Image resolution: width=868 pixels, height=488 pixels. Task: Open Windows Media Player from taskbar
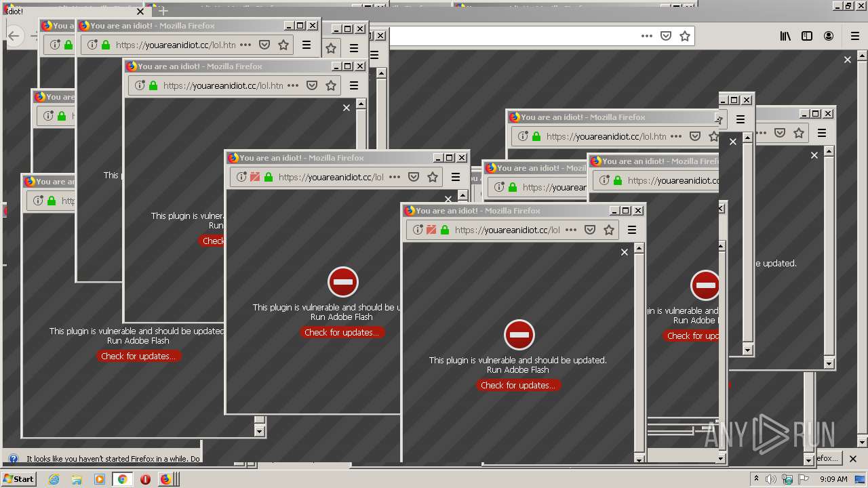pyautogui.click(x=100, y=479)
